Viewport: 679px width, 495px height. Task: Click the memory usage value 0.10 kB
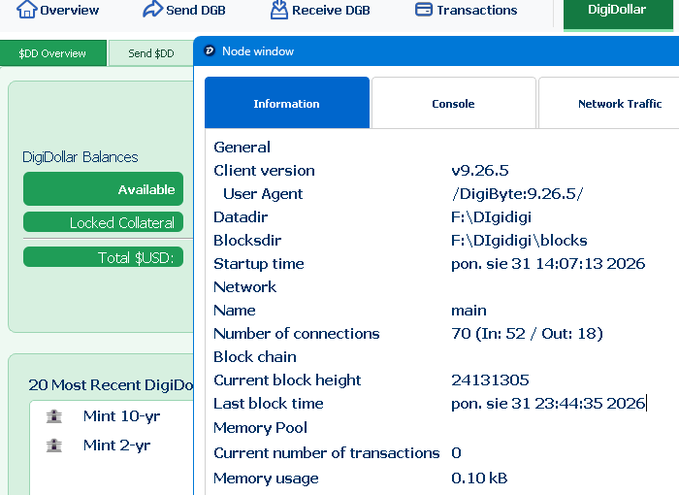click(479, 478)
